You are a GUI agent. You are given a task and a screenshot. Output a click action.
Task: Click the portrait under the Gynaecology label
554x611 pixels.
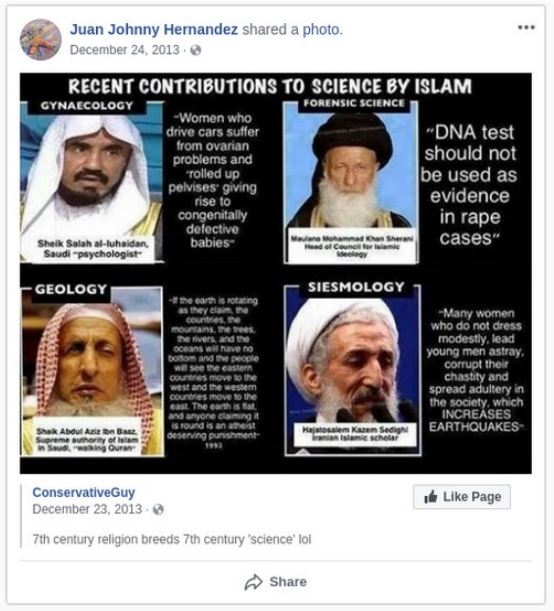coord(92,183)
